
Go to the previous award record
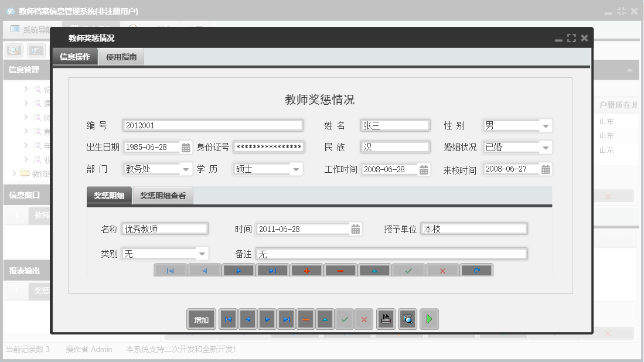pyautogui.click(x=205, y=270)
